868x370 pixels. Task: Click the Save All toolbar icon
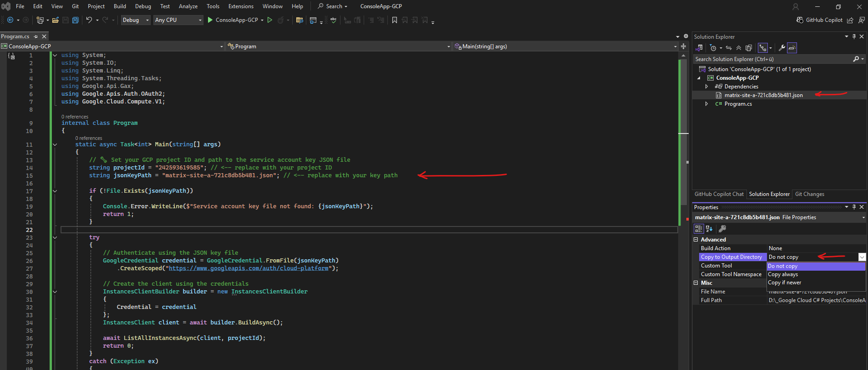pos(76,20)
